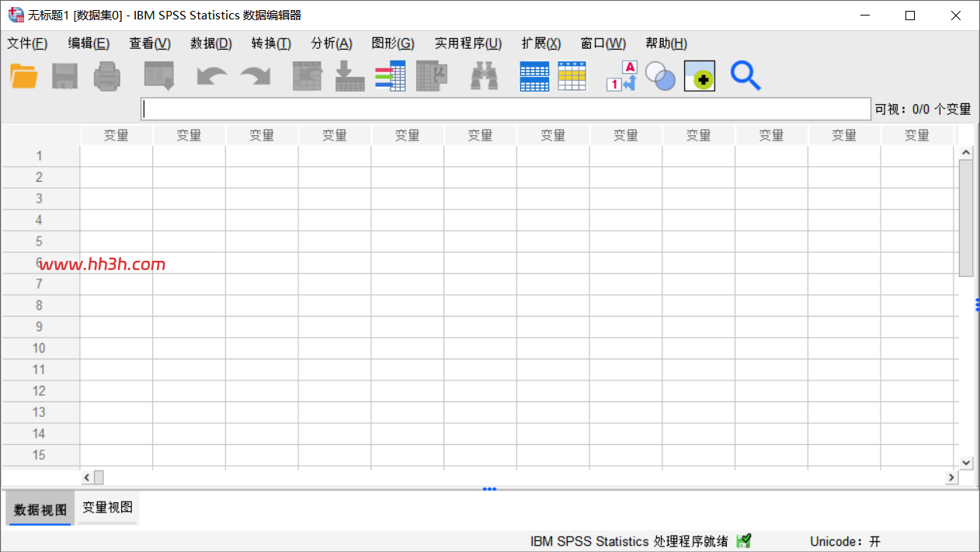
Task: Select row header number 8
Action: click(40, 306)
